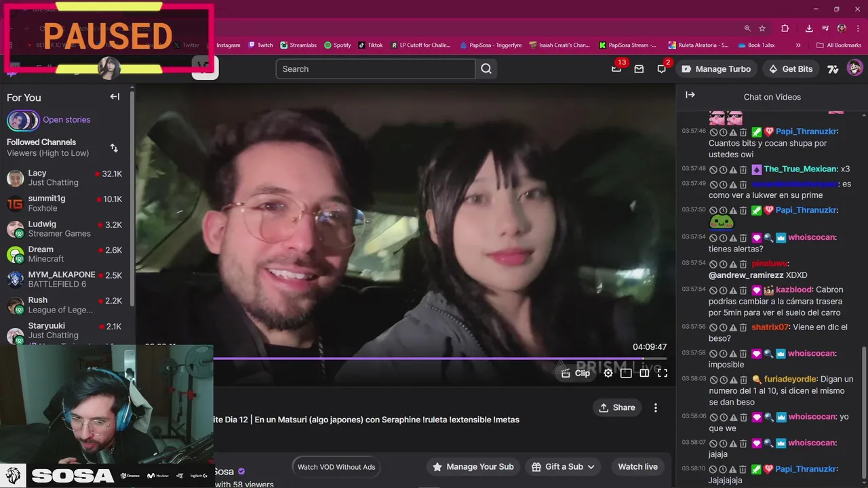
Task: Enter fullscreen on the video player
Action: pos(663,373)
